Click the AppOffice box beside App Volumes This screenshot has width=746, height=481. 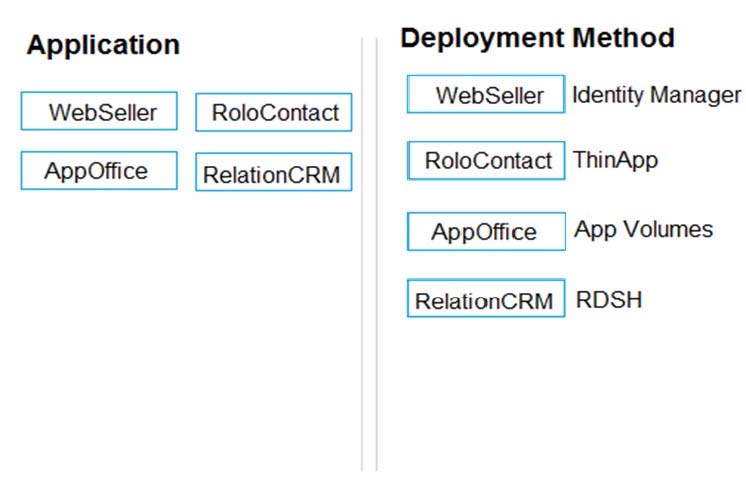tap(486, 232)
